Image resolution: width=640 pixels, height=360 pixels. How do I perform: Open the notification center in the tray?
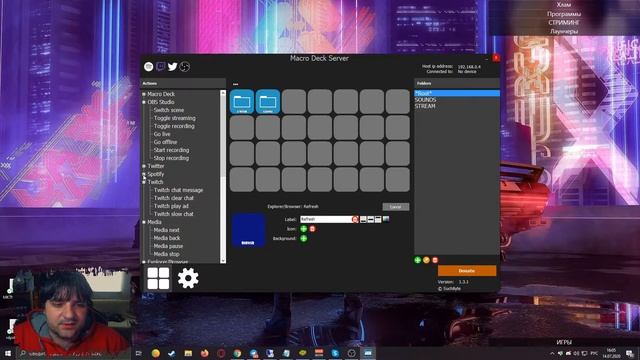point(630,353)
